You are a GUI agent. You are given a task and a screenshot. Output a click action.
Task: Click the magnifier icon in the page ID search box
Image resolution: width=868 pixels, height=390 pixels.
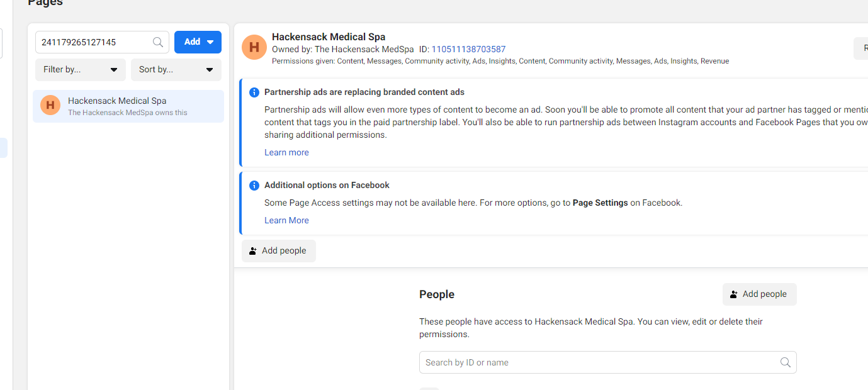[158, 42]
